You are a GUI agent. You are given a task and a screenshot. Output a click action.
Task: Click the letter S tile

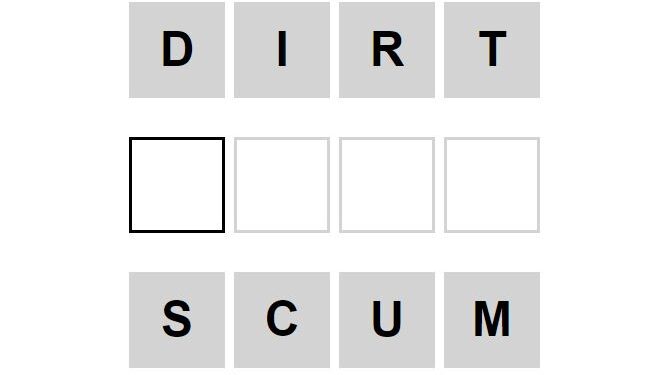click(x=177, y=320)
